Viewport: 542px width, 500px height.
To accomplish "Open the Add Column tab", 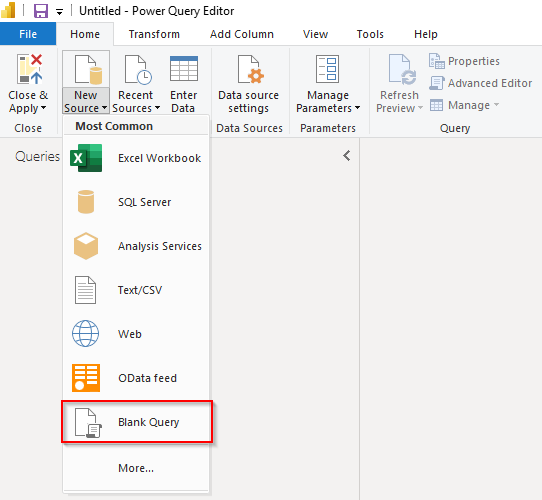I will (242, 34).
